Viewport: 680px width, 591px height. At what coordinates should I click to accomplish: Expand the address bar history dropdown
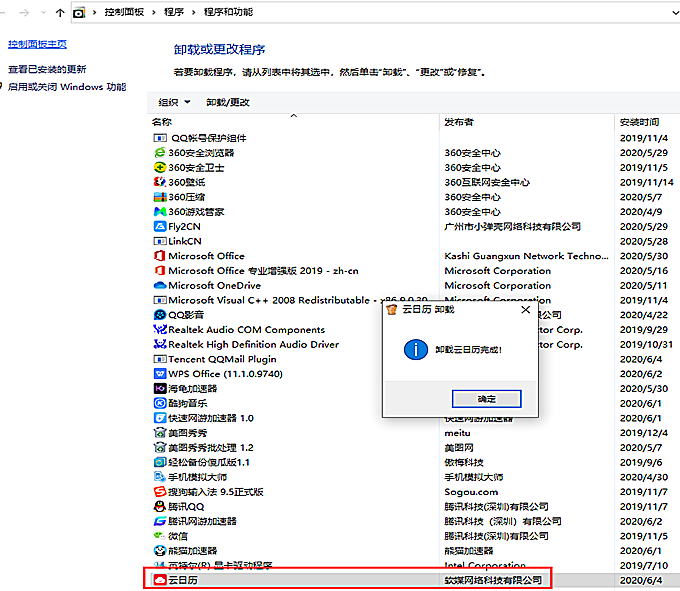click(x=675, y=13)
